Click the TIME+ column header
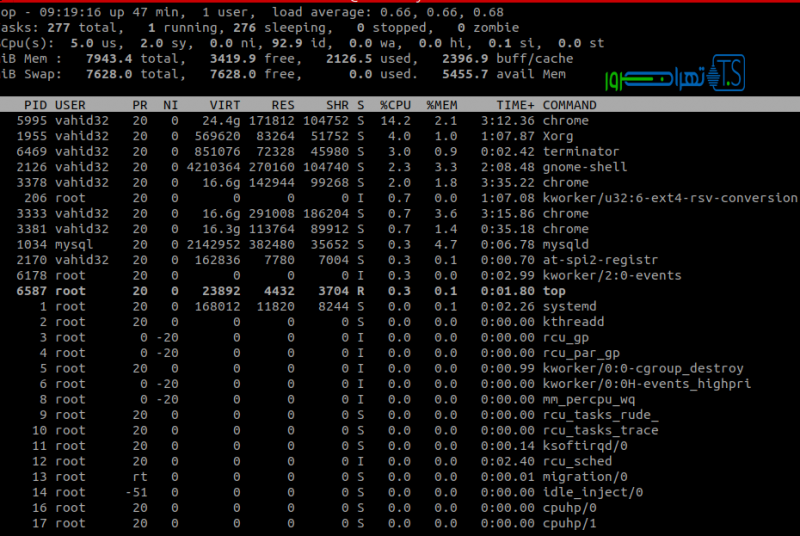This screenshot has width=800, height=536. pos(515,105)
